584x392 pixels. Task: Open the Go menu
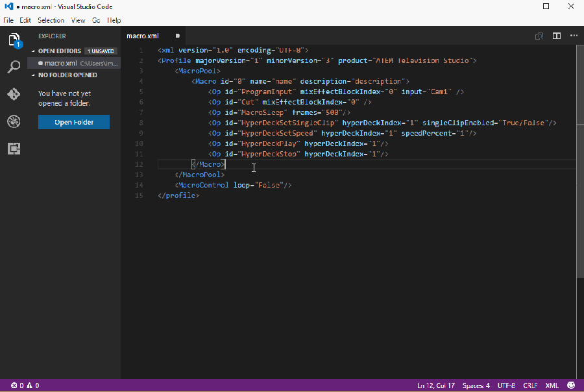click(x=96, y=20)
